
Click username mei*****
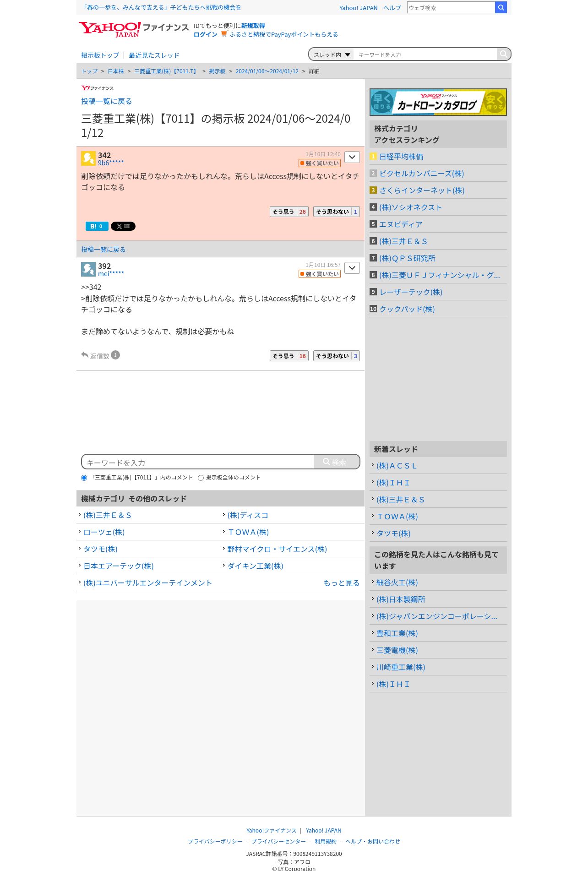[x=111, y=274]
